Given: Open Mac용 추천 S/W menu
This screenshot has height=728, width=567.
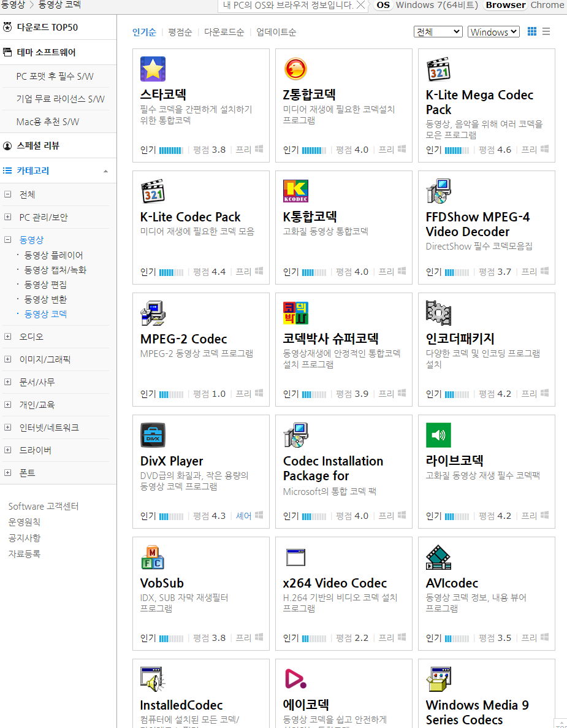Looking at the screenshot, I should [x=48, y=121].
